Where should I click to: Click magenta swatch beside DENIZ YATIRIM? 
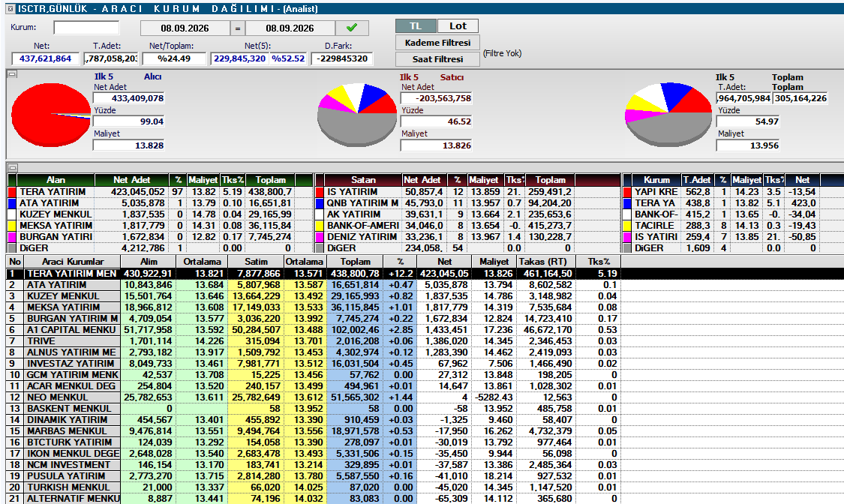click(x=319, y=237)
